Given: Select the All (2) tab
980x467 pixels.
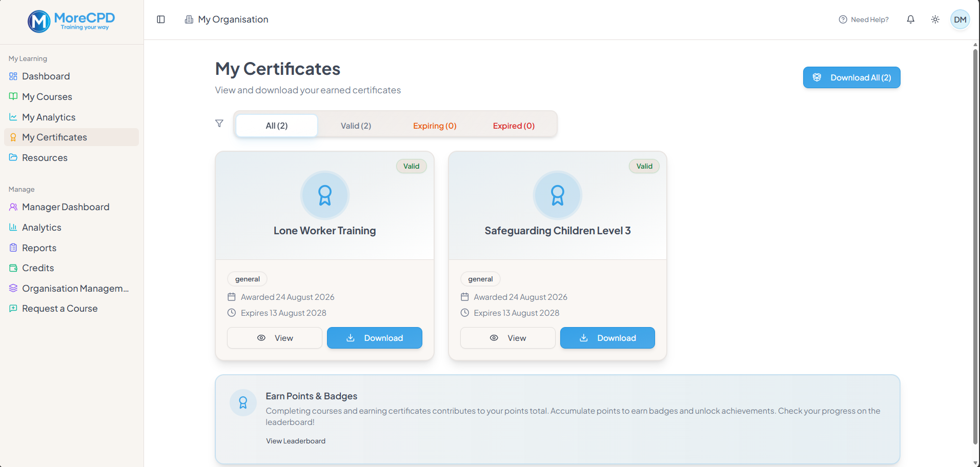Looking at the screenshot, I should point(277,126).
